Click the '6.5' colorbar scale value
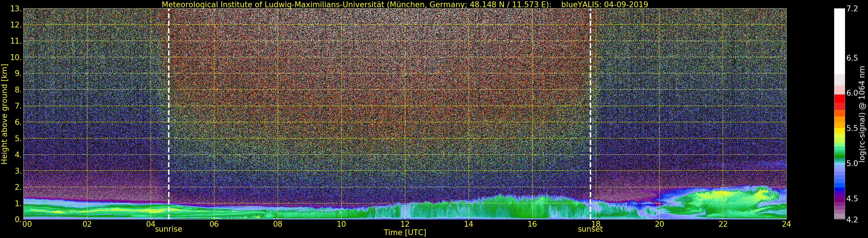This screenshot has height=238, width=868. tap(852, 58)
